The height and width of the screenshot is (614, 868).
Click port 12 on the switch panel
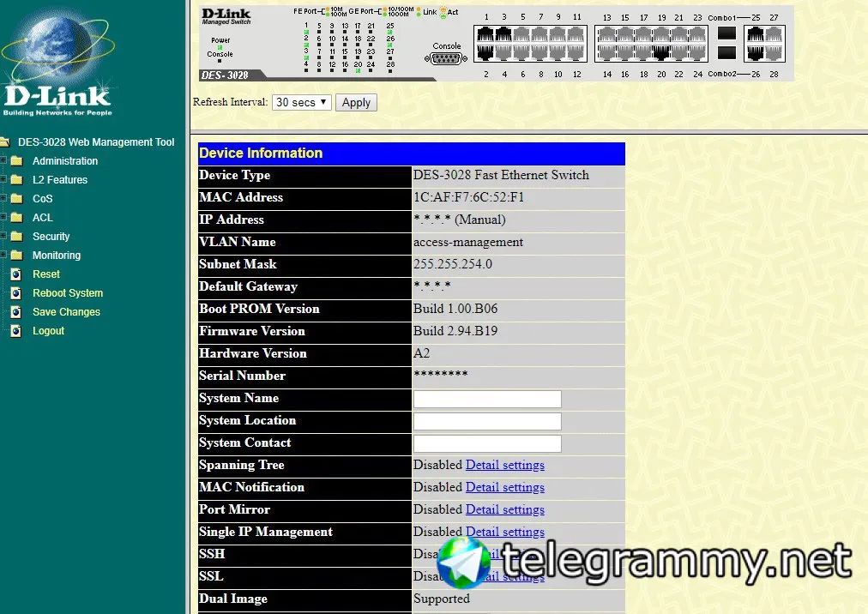tap(576, 52)
